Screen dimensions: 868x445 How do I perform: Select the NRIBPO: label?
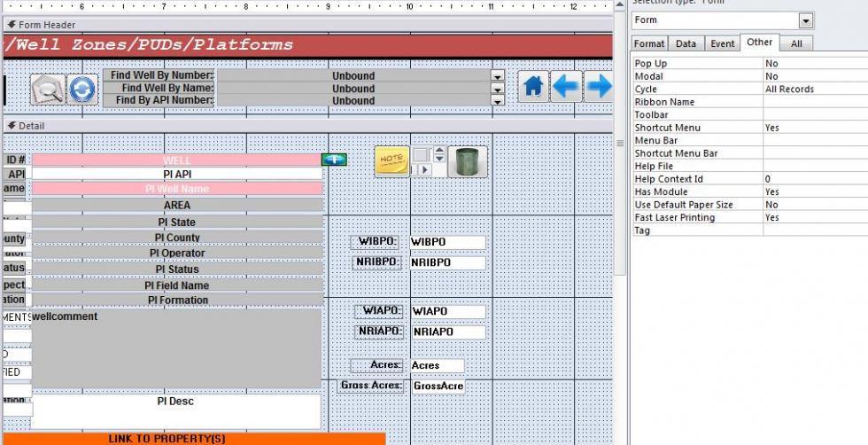click(377, 262)
